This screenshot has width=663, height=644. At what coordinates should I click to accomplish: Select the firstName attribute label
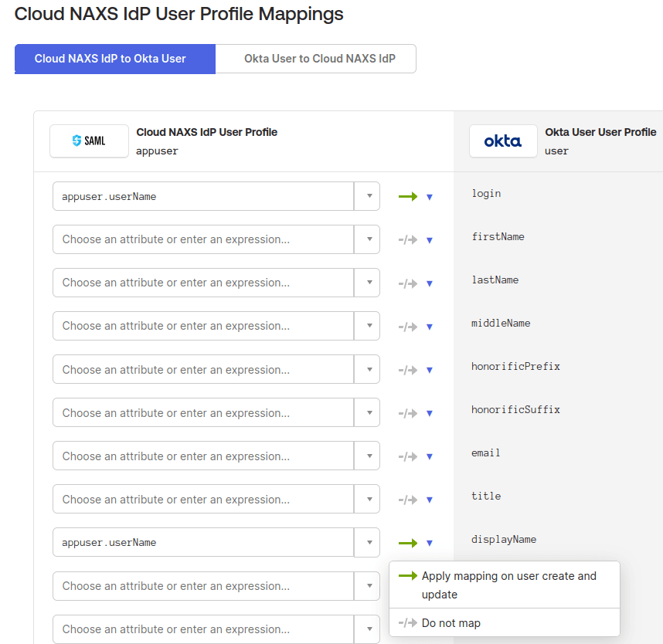point(498,236)
